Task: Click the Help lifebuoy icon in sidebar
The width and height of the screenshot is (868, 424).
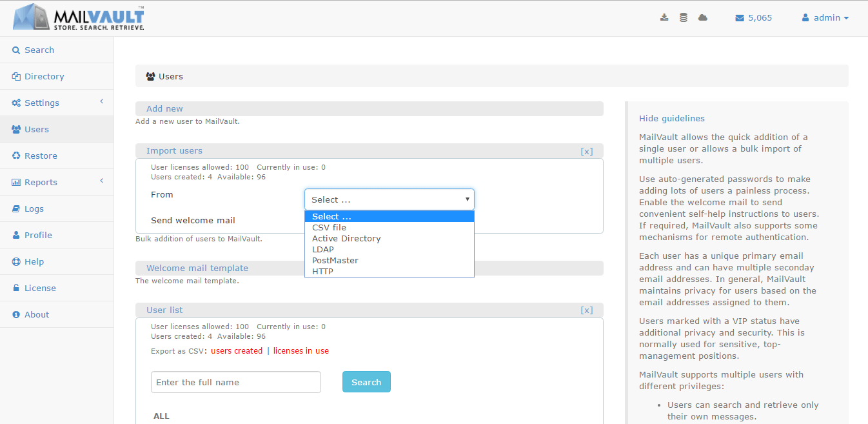Action: coord(16,261)
